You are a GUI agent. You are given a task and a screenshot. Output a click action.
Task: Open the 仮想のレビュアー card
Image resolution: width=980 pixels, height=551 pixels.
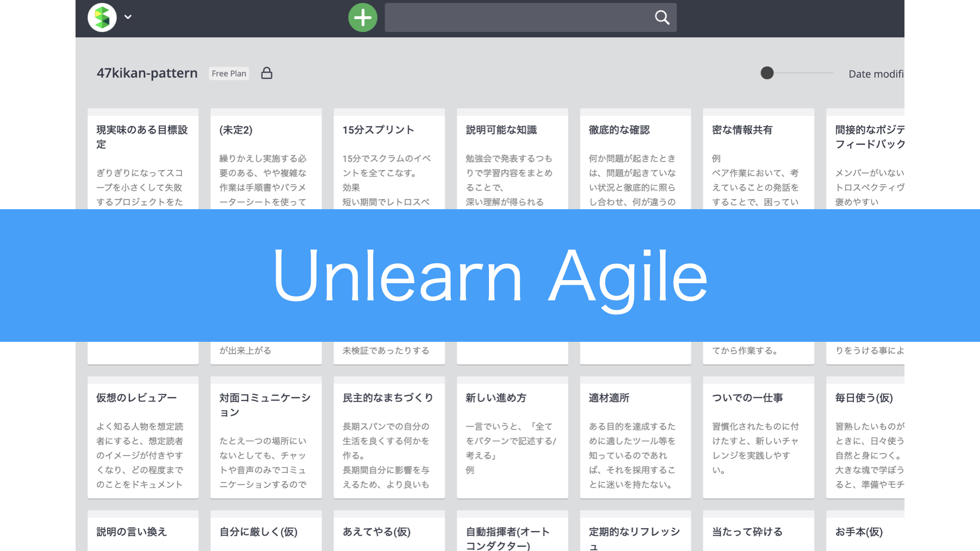(x=143, y=437)
